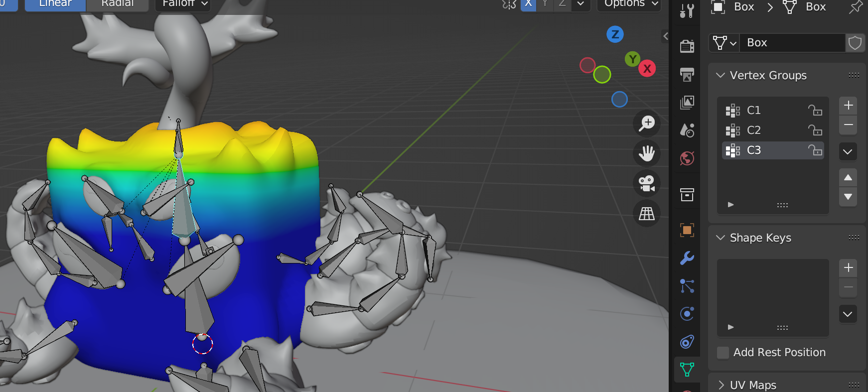The height and width of the screenshot is (392, 868).
Task: Click the Box mesh name field
Action: pos(792,43)
